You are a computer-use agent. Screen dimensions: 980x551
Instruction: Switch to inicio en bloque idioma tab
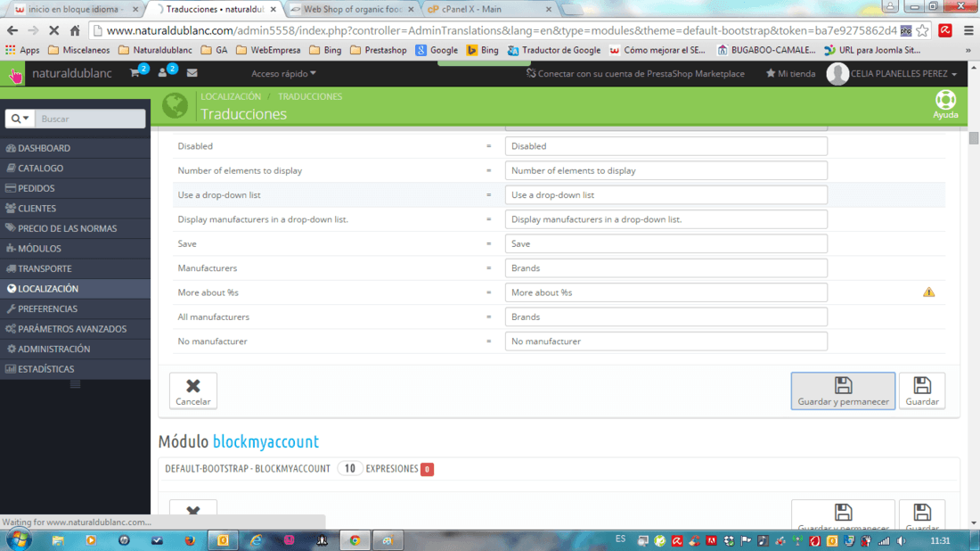click(x=75, y=10)
